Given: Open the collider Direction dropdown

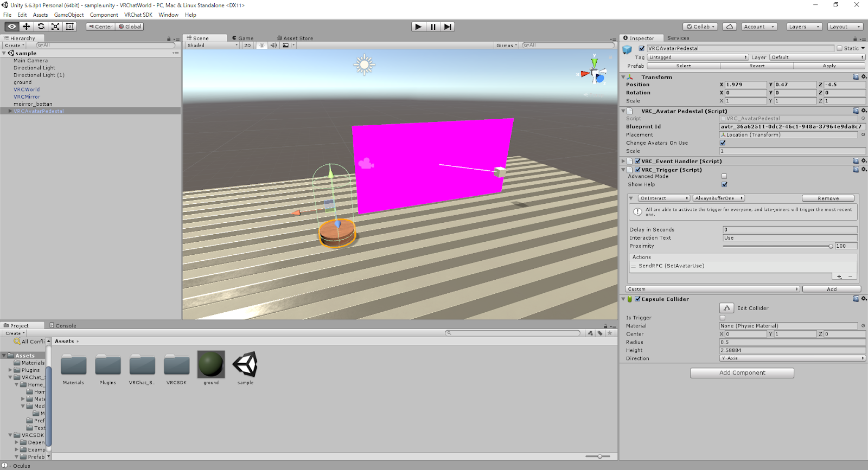Looking at the screenshot, I should tap(793, 358).
